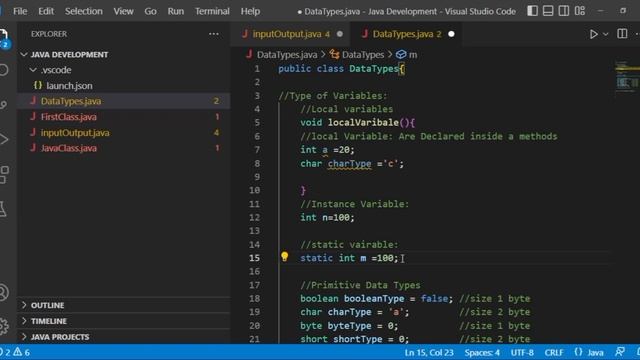Image resolution: width=640 pixels, height=360 pixels.
Task: Click the JSON braces icon beside launch.json
Action: [x=38, y=85]
